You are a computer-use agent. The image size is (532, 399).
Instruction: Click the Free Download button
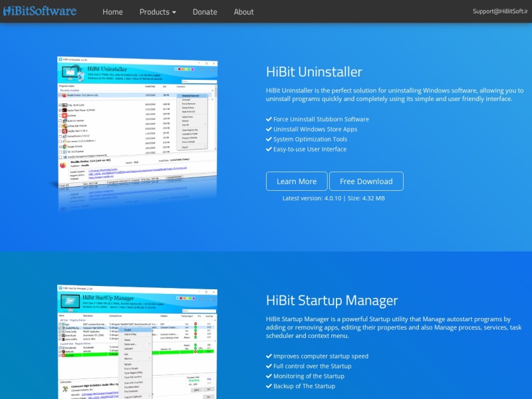pyautogui.click(x=366, y=181)
